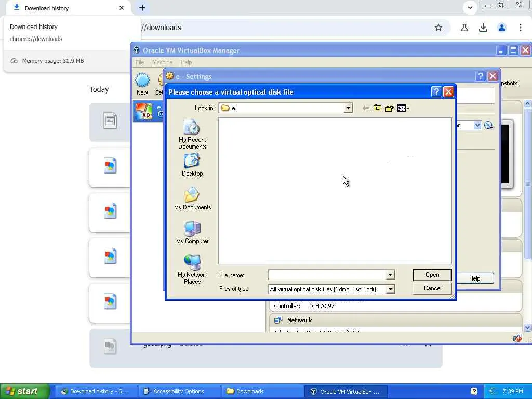Viewport: 532px width, 399px height.
Task: Click the Help button in Settings dialog
Action: point(474,278)
